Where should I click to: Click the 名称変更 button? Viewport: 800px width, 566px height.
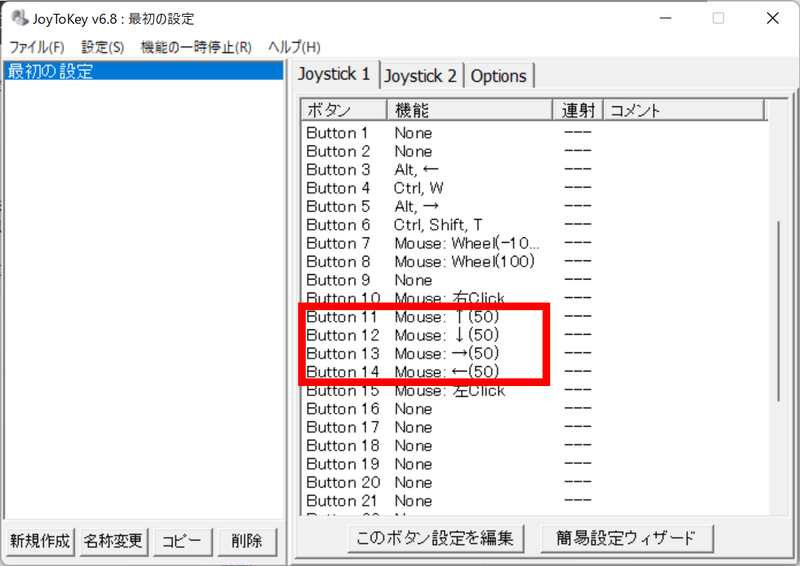[113, 541]
